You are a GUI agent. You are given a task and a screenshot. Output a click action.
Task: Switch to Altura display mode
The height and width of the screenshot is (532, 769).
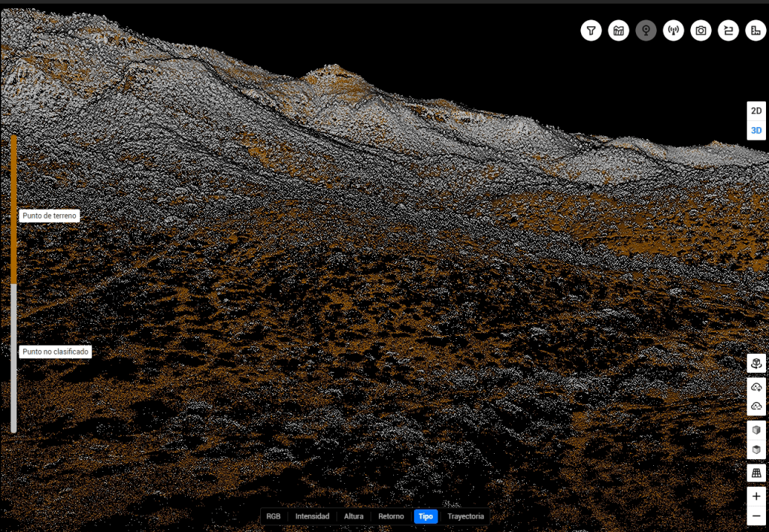coord(353,516)
